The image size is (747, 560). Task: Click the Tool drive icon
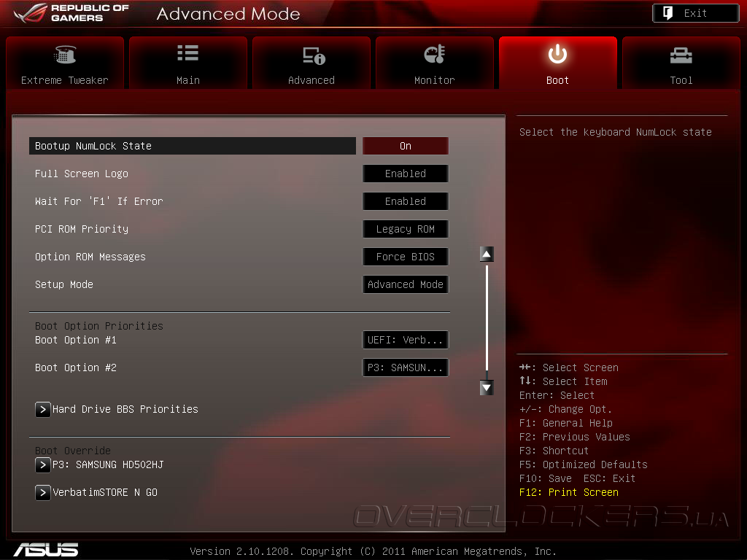pos(681,55)
